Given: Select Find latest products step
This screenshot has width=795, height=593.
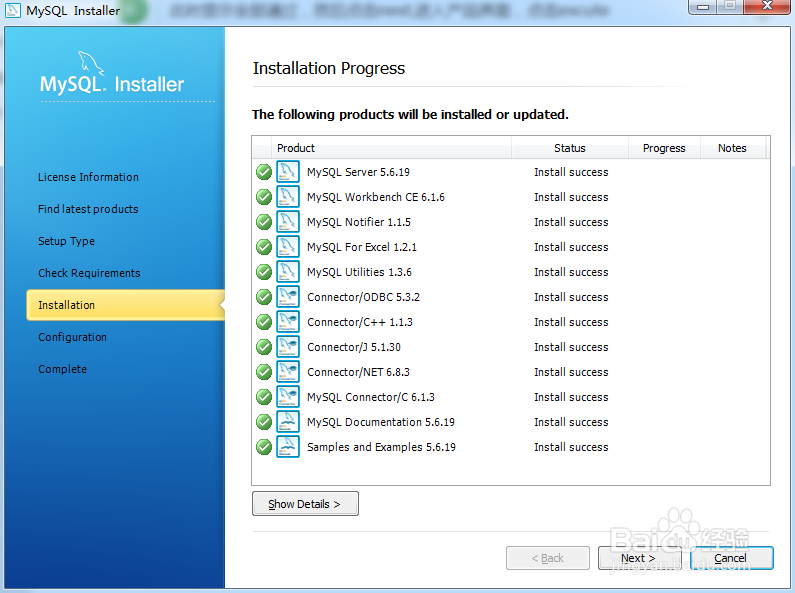Looking at the screenshot, I should point(88,209).
